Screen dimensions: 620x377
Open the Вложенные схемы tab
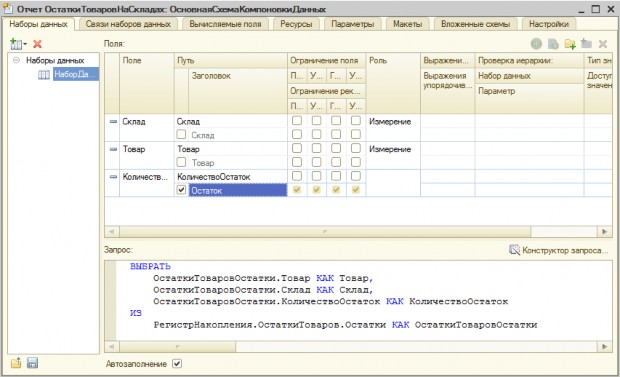pyautogui.click(x=475, y=24)
